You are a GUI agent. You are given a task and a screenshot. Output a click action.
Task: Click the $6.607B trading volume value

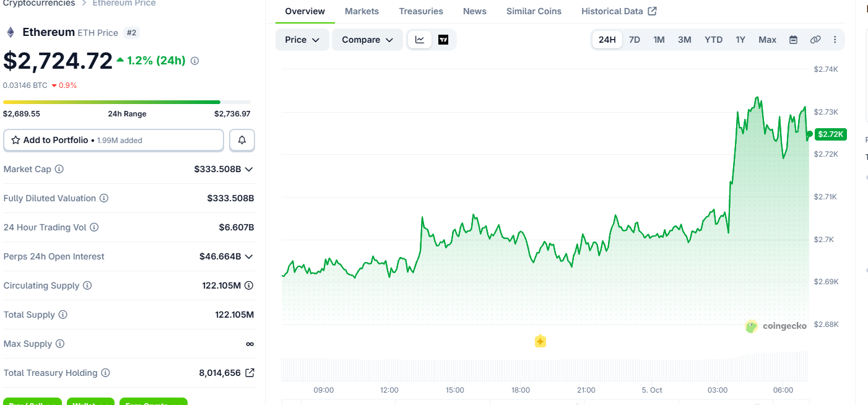pyautogui.click(x=237, y=227)
